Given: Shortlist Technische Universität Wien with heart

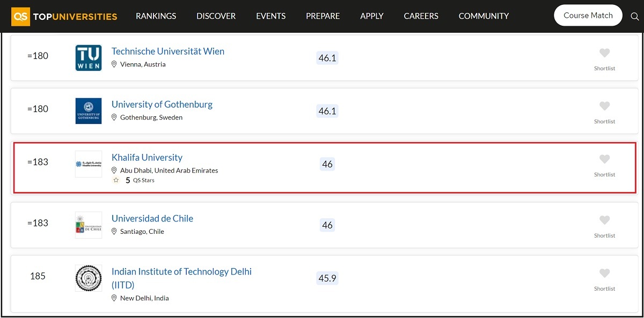Looking at the screenshot, I should (604, 53).
